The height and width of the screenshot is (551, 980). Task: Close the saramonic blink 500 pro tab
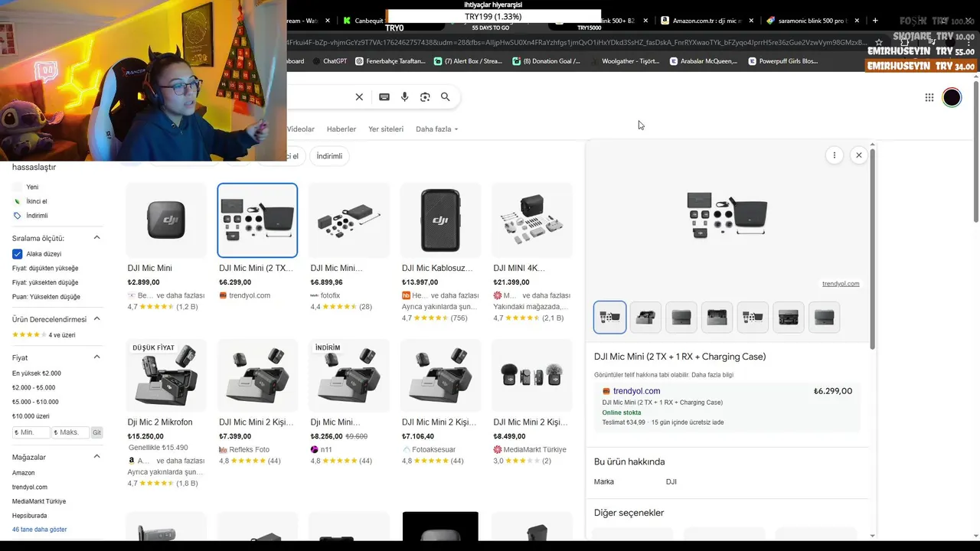(857, 21)
